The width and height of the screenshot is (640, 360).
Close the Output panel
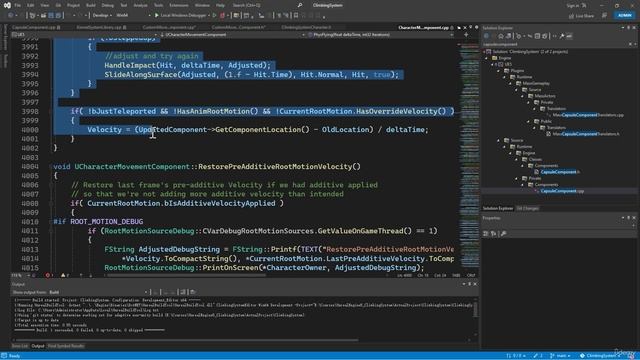pos(475,284)
